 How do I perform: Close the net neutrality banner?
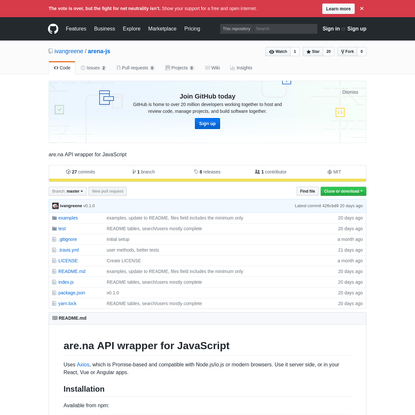click(362, 9)
